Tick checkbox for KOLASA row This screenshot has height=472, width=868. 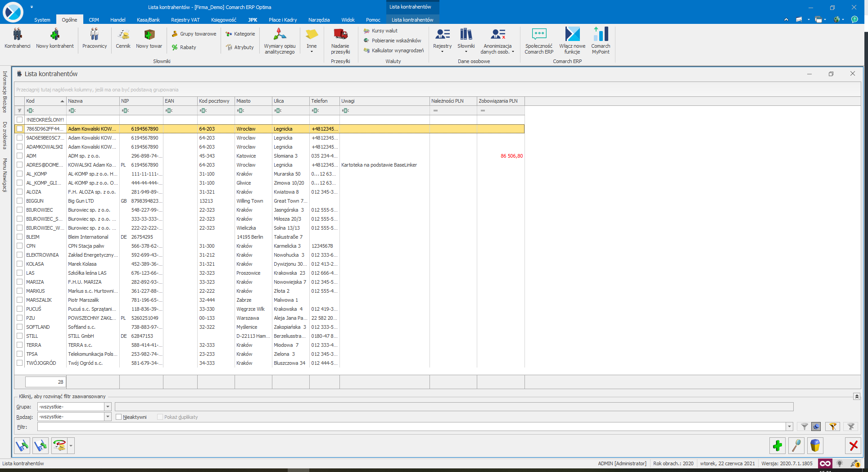[20, 264]
